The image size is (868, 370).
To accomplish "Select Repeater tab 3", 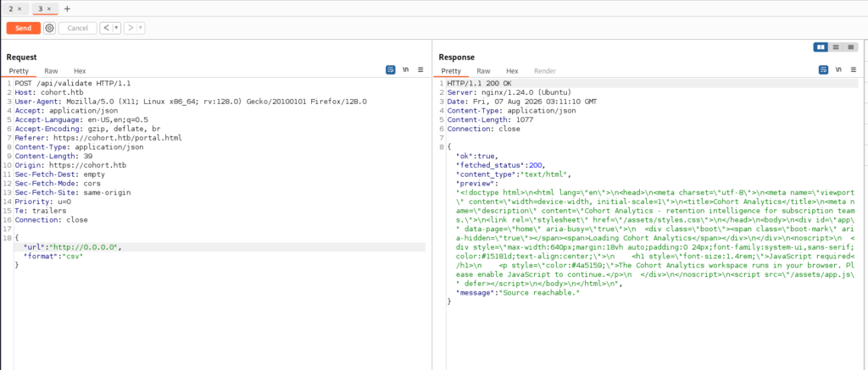I will (x=41, y=8).
